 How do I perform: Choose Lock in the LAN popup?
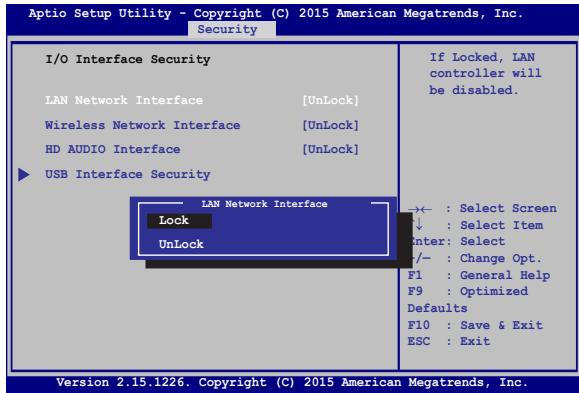(179, 221)
